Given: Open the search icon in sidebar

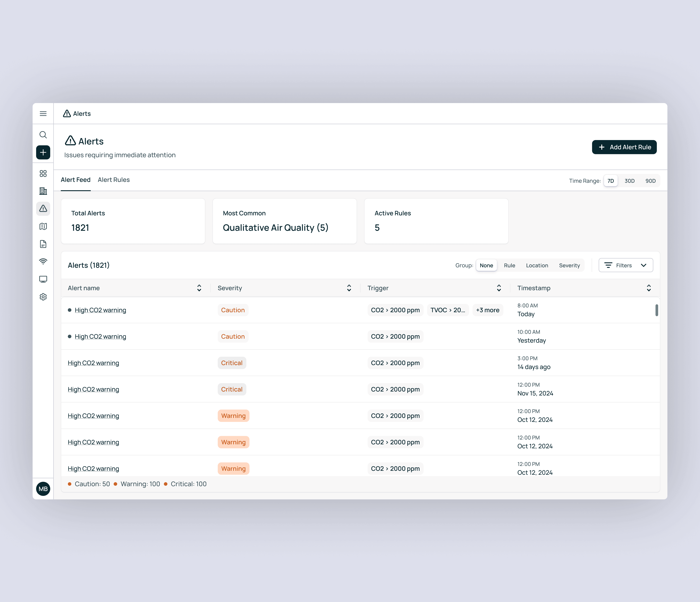Looking at the screenshot, I should point(43,135).
